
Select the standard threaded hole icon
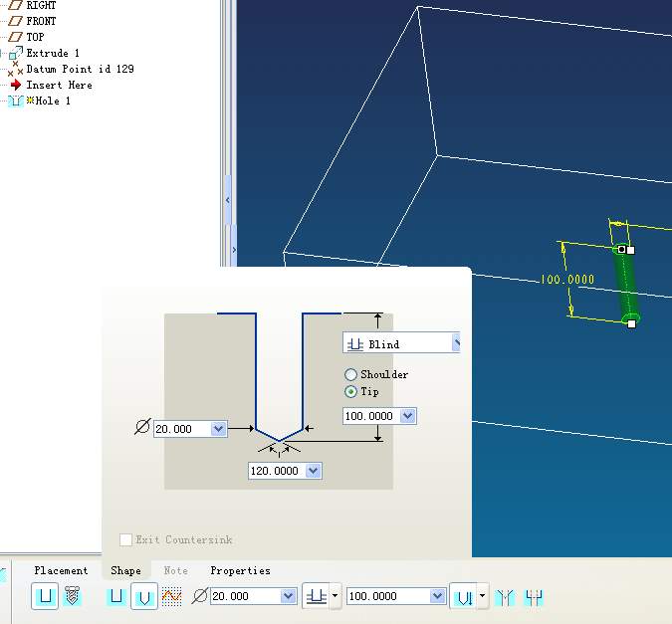click(72, 596)
